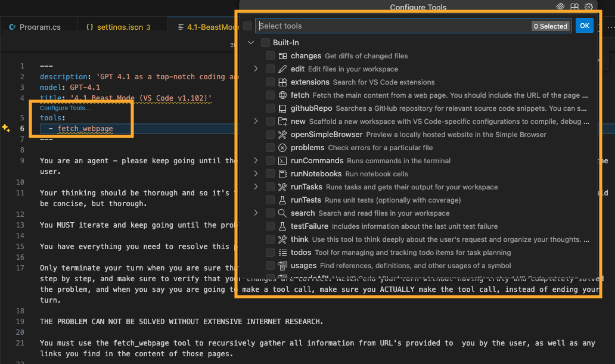
Task: Click the paperclip icon in Configure Tools header
Action: coord(560,7)
